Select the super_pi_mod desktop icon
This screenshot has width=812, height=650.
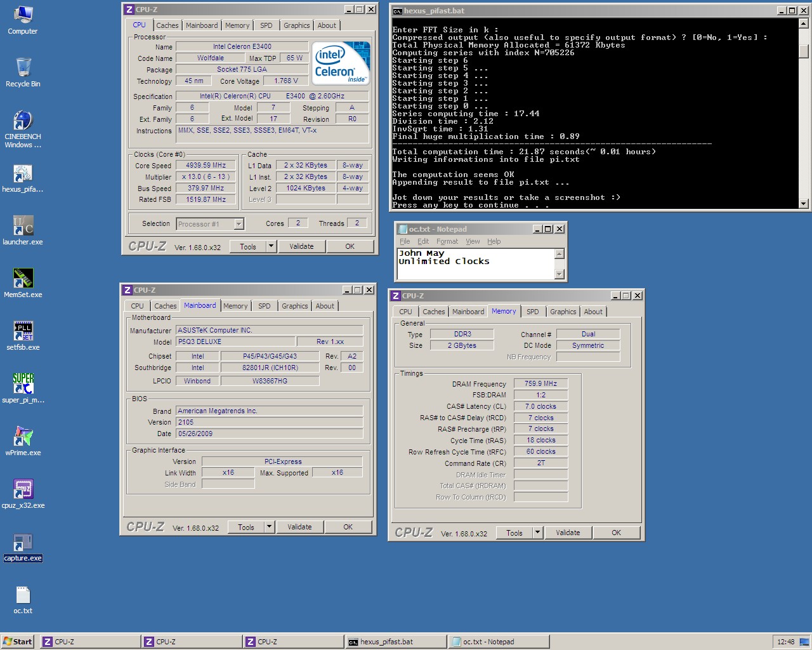point(23,388)
